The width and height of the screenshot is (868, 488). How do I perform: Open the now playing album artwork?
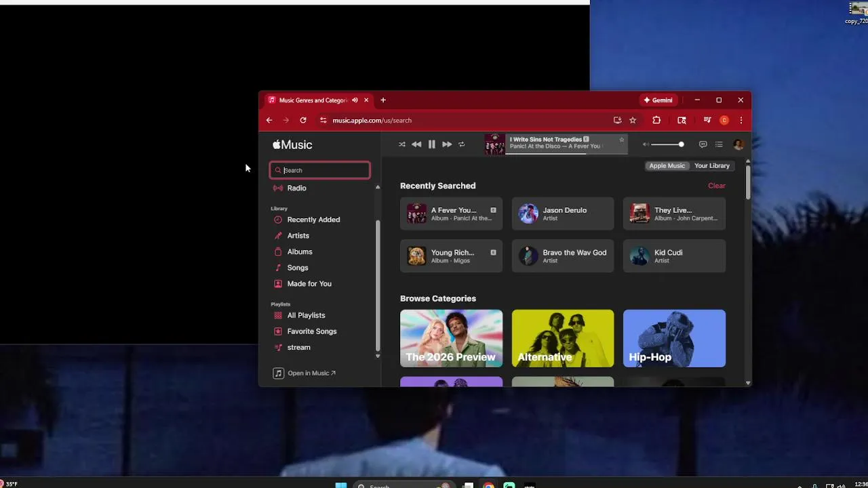494,144
